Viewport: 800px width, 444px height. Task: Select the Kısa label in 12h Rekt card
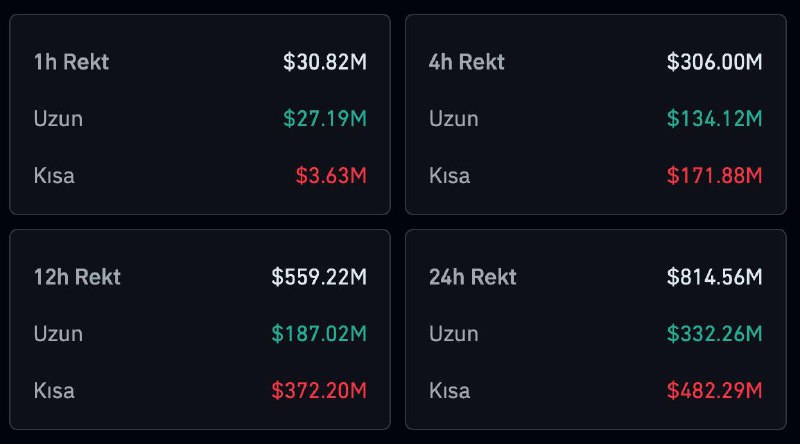(54, 390)
